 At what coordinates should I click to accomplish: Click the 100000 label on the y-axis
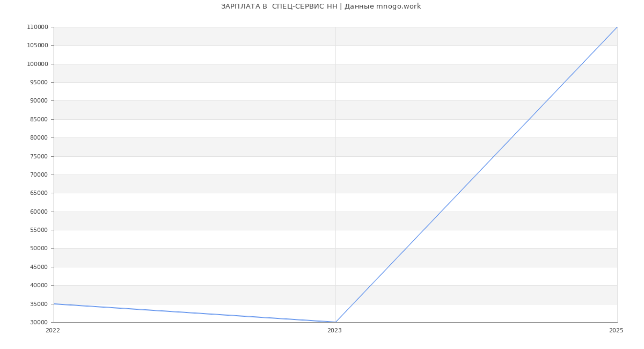pyautogui.click(x=37, y=64)
